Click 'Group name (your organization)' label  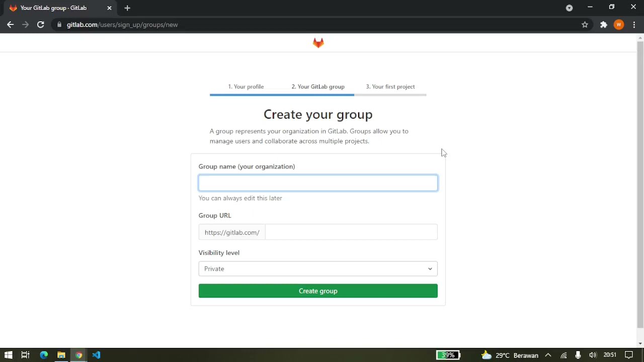point(247,166)
